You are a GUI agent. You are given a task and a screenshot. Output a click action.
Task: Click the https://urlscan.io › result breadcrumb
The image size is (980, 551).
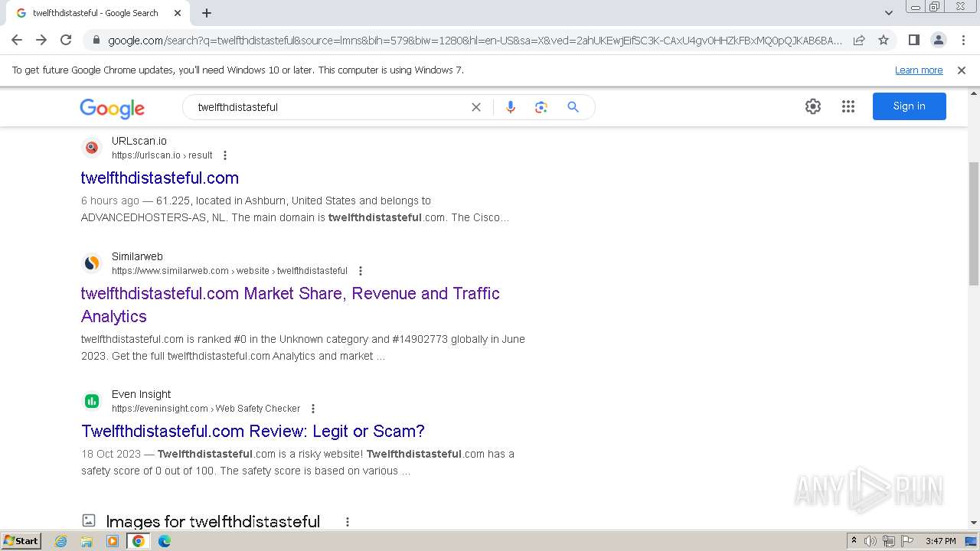coord(162,155)
